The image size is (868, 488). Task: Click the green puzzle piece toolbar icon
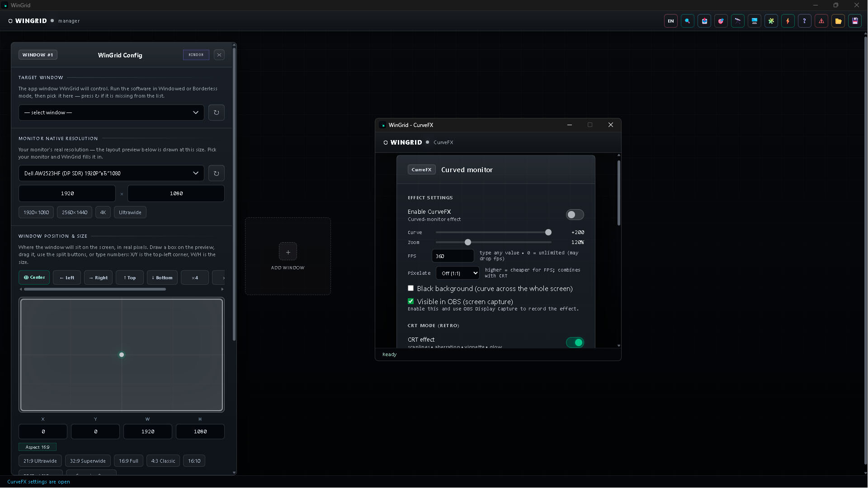point(771,21)
